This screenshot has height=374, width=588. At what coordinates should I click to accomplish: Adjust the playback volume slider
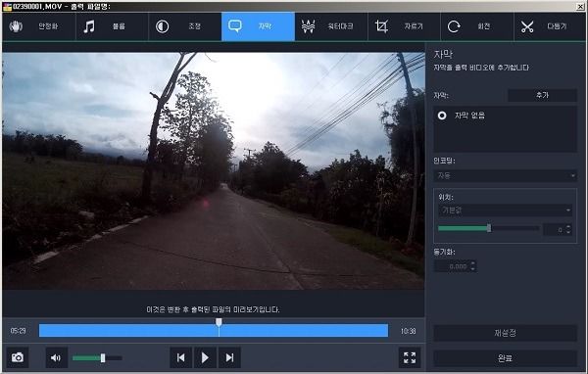[x=97, y=358]
